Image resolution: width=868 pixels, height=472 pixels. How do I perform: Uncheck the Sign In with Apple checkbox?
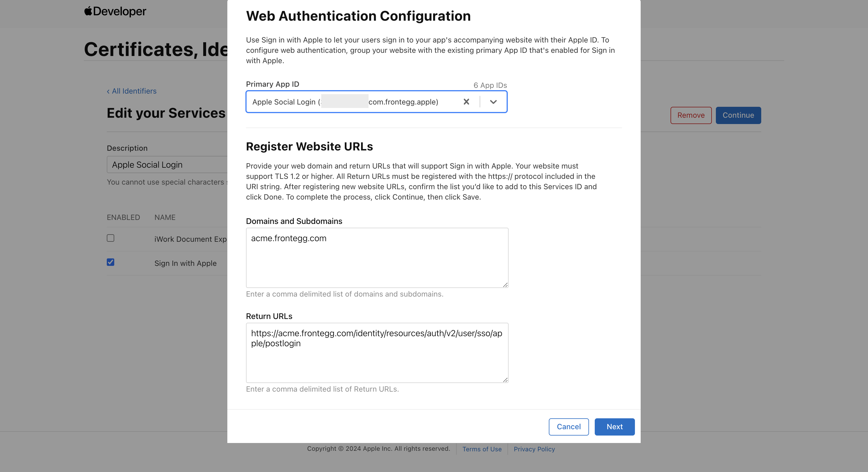click(111, 262)
